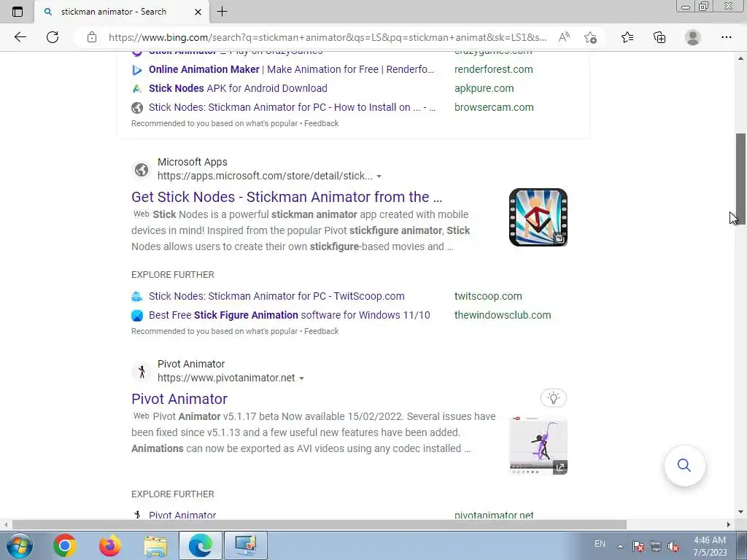747x560 pixels.
Task: Click the renderforest.com domain text
Action: coord(494,69)
